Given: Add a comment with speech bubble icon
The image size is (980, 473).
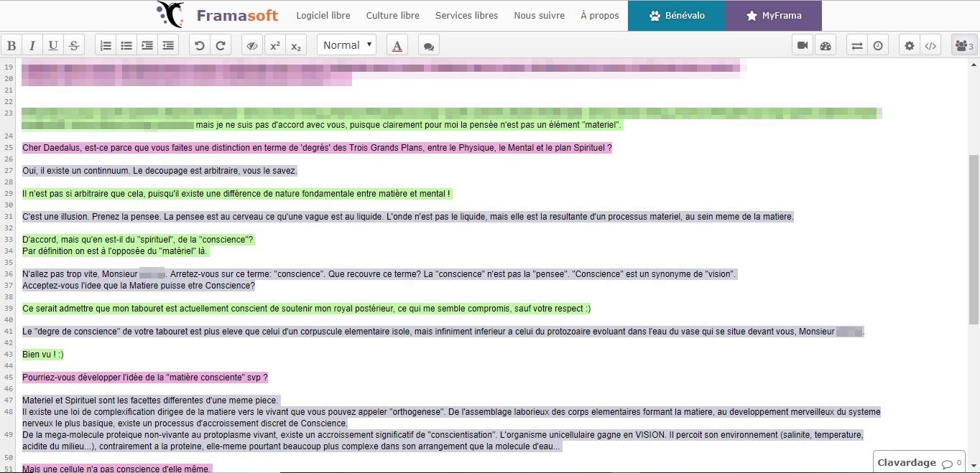Looking at the screenshot, I should tap(428, 46).
